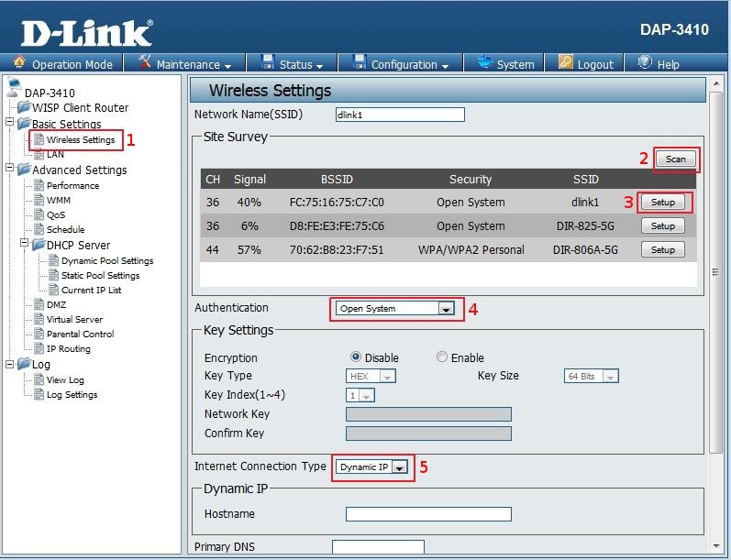This screenshot has width=731, height=560.
Task: Select the Enable encryption radio button
Action: 442,357
